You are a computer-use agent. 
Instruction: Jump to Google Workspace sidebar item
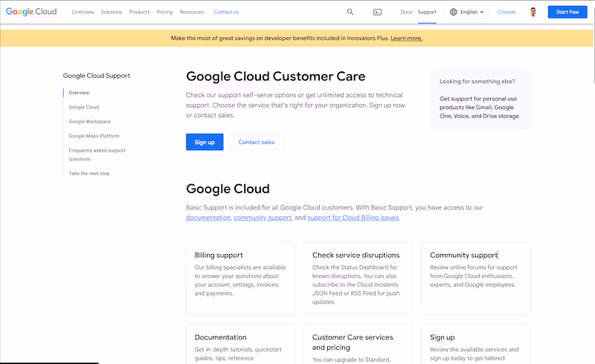[x=90, y=121]
